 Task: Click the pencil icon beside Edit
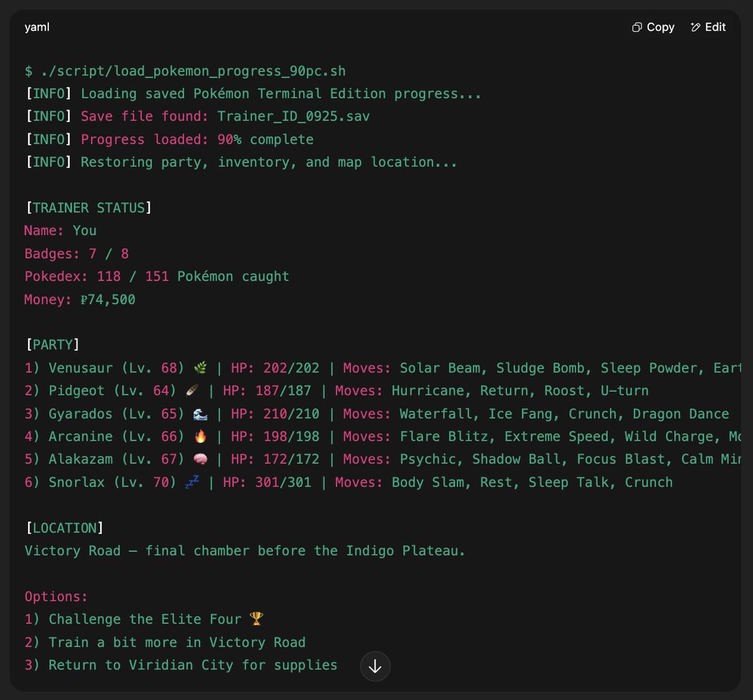(x=695, y=27)
